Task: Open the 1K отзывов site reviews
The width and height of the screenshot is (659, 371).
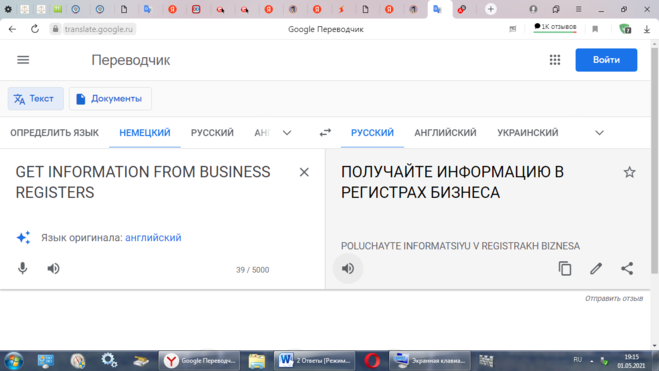Action: coord(555,27)
